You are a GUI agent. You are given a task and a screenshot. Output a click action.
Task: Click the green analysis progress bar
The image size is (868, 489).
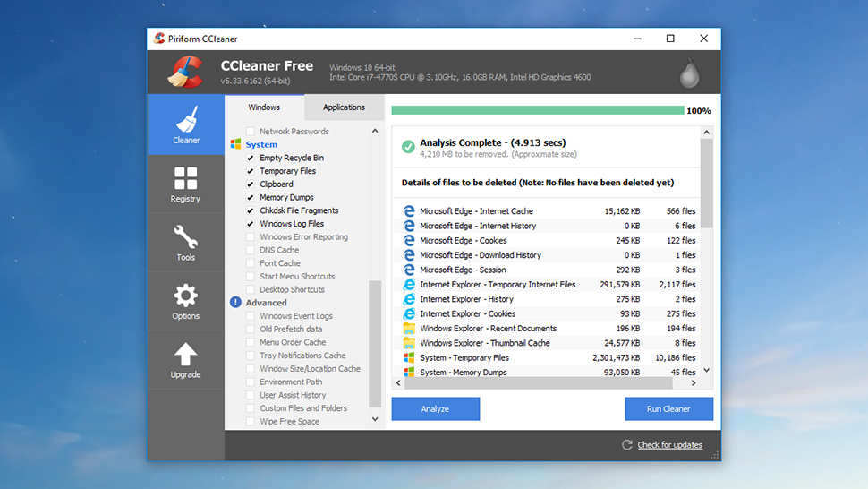coord(538,110)
